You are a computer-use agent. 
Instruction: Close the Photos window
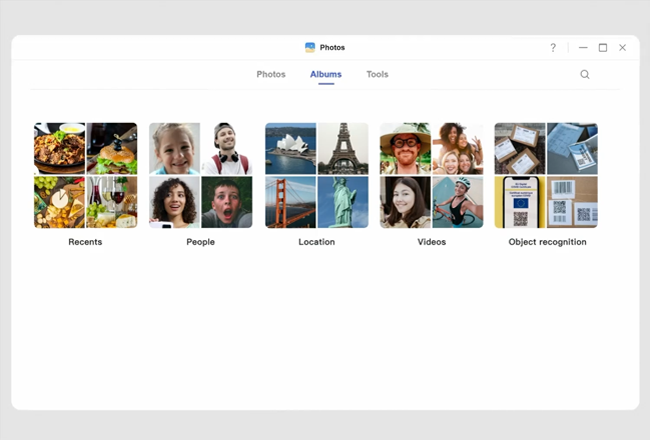pos(622,48)
